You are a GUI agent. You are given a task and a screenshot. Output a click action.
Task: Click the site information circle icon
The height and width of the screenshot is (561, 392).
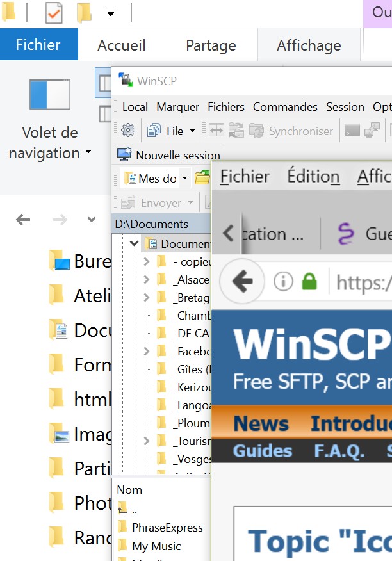tap(282, 280)
